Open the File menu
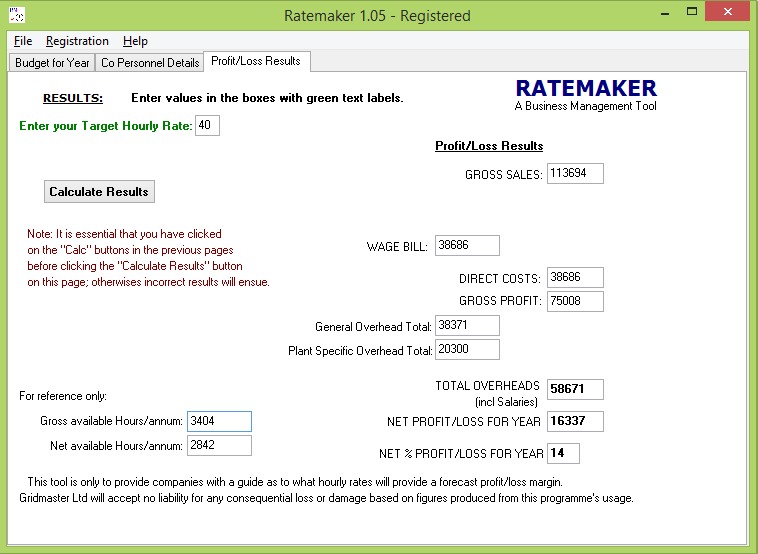This screenshot has width=758, height=554. click(23, 41)
